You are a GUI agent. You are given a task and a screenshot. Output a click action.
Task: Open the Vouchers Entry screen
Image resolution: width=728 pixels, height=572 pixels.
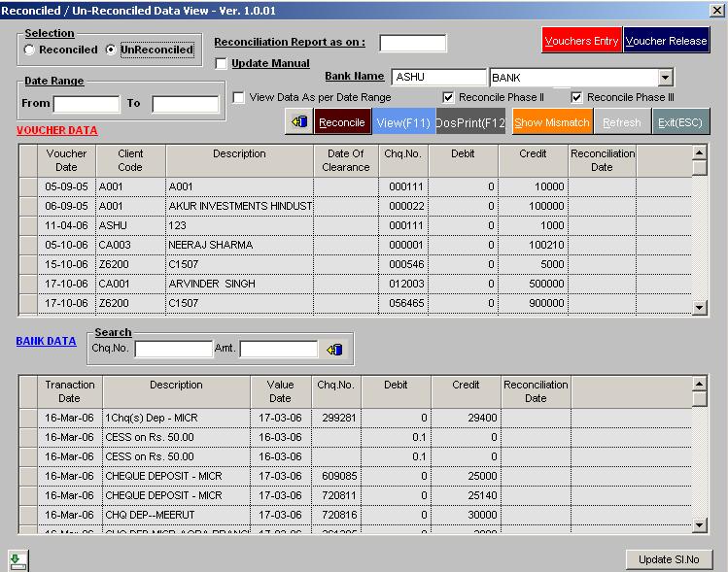click(581, 41)
